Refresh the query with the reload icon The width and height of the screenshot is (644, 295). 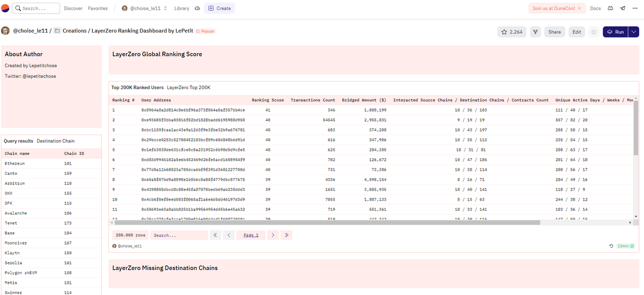(x=611, y=246)
